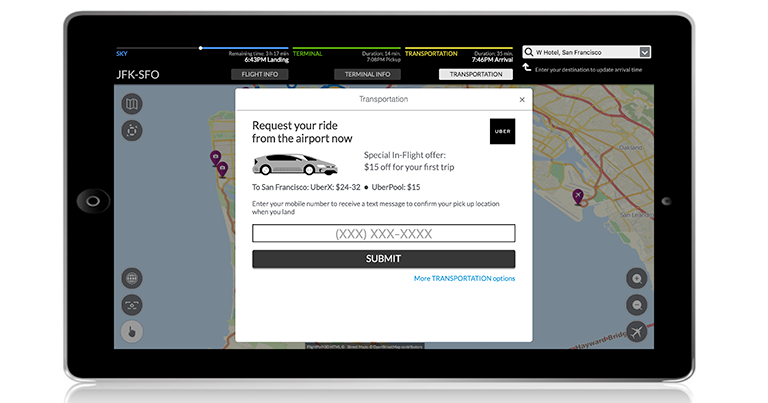Click the Uber logo

click(x=502, y=131)
